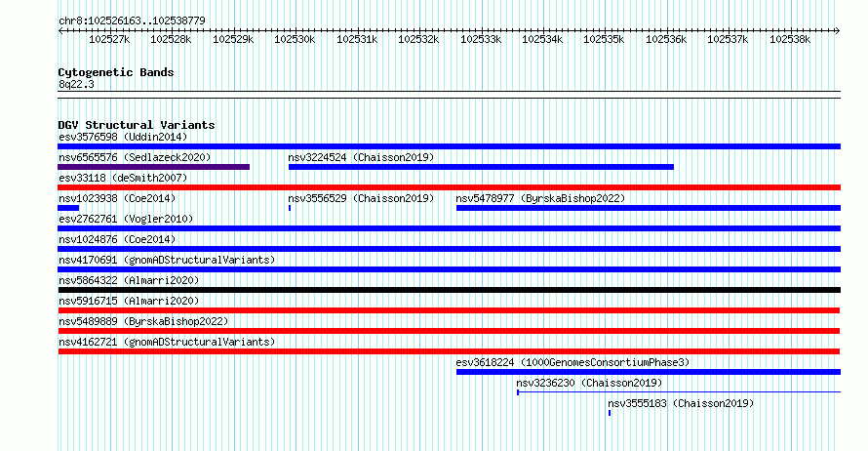Image resolution: width=868 pixels, height=451 pixels.
Task: Open nsv3555183 (Chaisson2019) variant label
Action: pos(681,403)
